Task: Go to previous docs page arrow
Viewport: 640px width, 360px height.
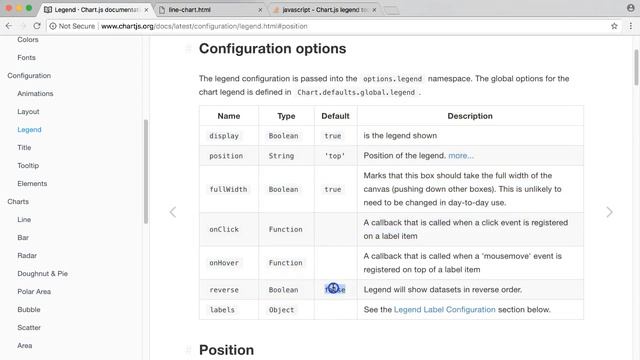Action: [173, 212]
